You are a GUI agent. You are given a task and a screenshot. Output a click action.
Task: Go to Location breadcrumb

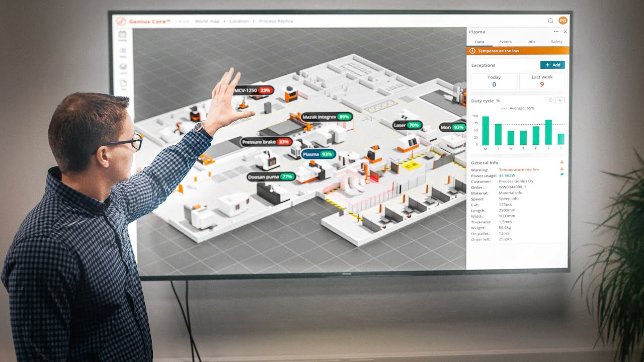click(x=239, y=21)
